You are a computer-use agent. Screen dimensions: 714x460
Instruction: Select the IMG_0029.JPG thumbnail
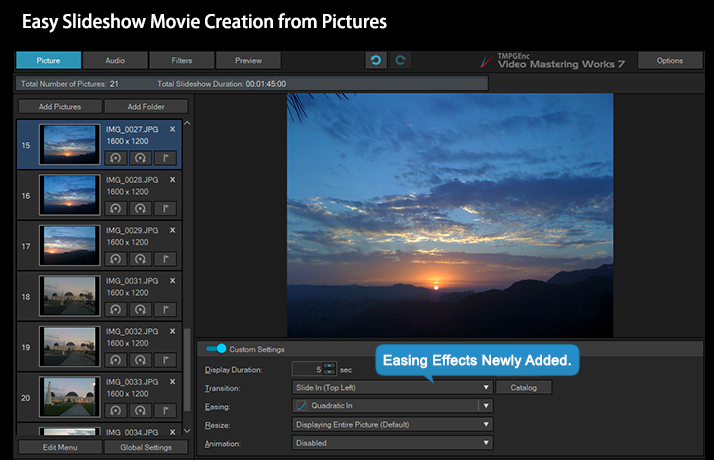pos(70,245)
